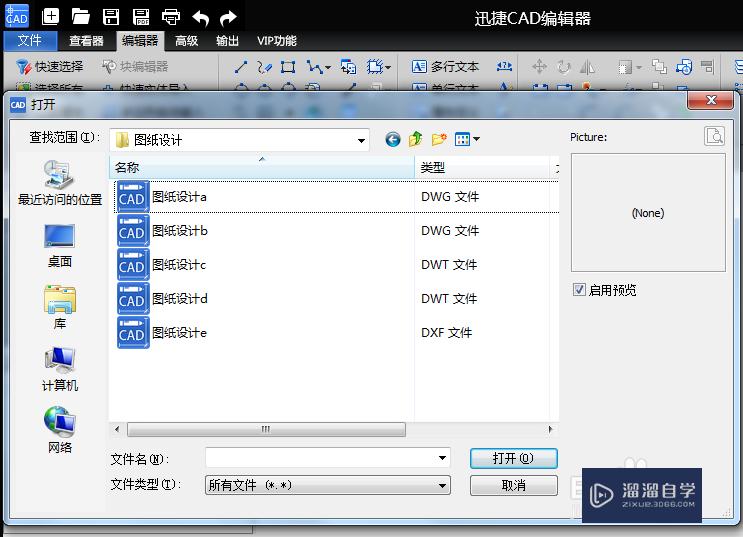Click the move arrows tool icon
This screenshot has height=537, width=743.
coord(539,67)
